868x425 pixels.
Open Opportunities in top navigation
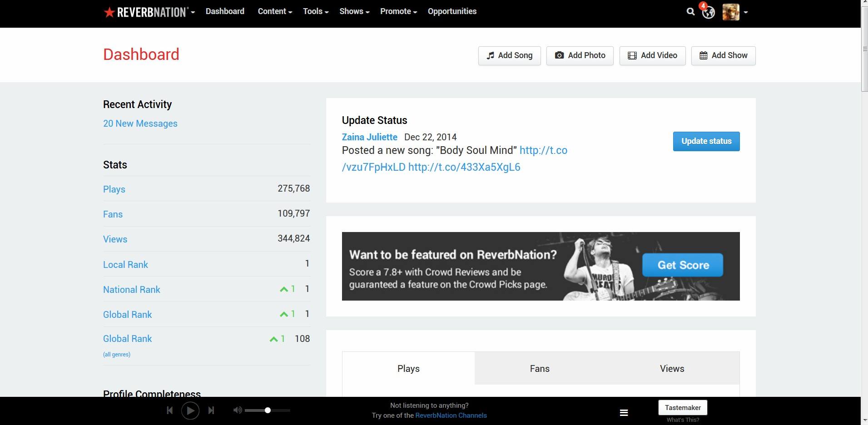coord(452,11)
